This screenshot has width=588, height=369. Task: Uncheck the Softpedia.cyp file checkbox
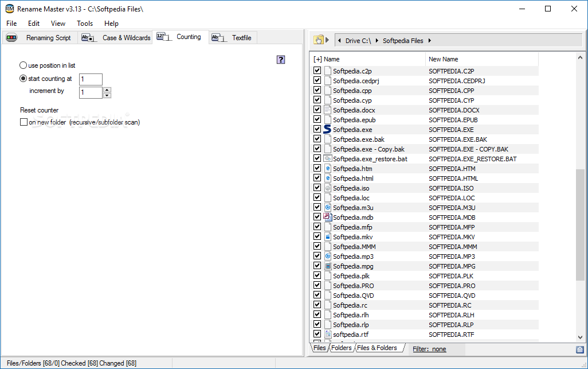pos(317,100)
